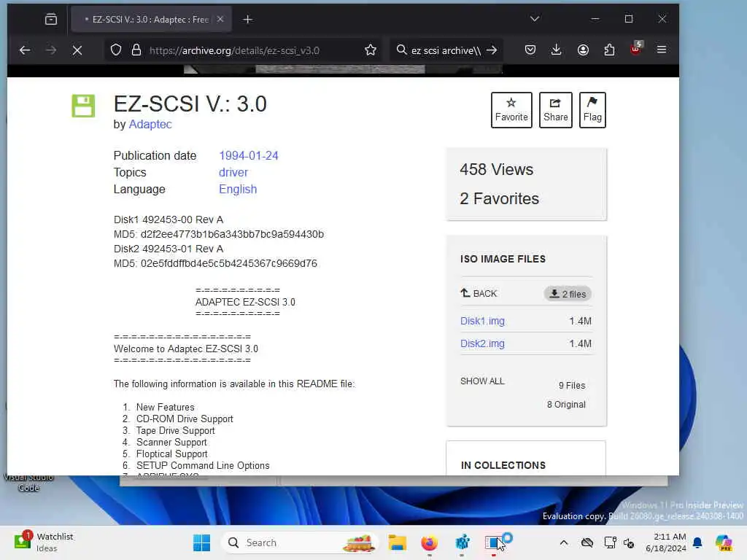Viewport: 747px width, 560px height.
Task: Open the uBlock Origin extension icon
Action: 636,49
